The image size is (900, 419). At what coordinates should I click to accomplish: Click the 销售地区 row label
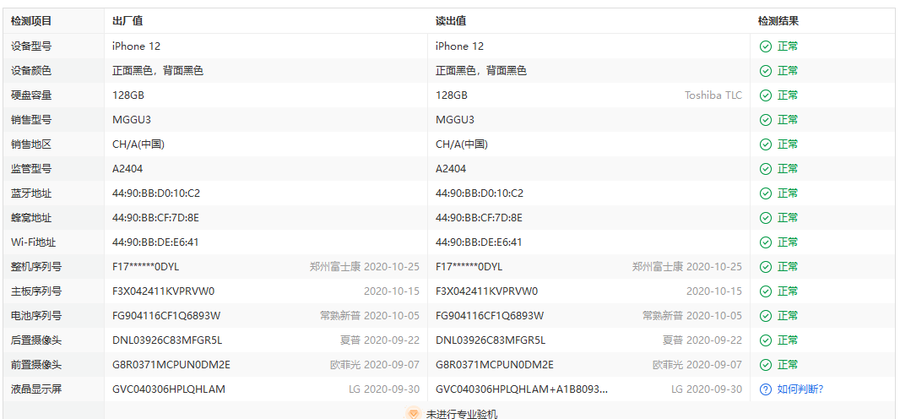(31, 145)
